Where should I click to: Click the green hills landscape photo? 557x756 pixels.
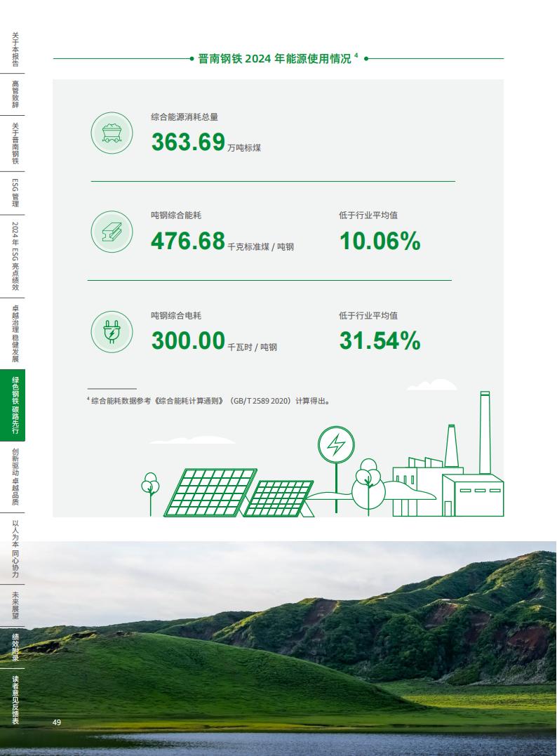click(278, 649)
